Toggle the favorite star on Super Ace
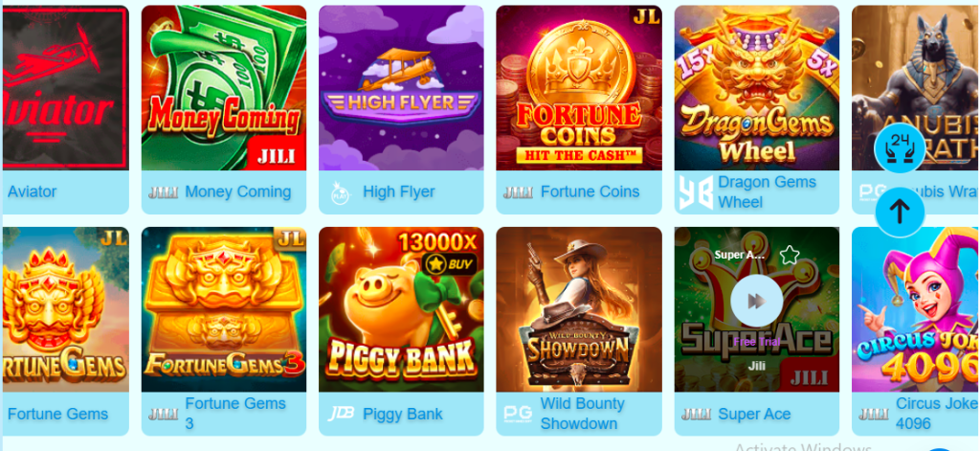This screenshot has width=980, height=451. point(790,255)
